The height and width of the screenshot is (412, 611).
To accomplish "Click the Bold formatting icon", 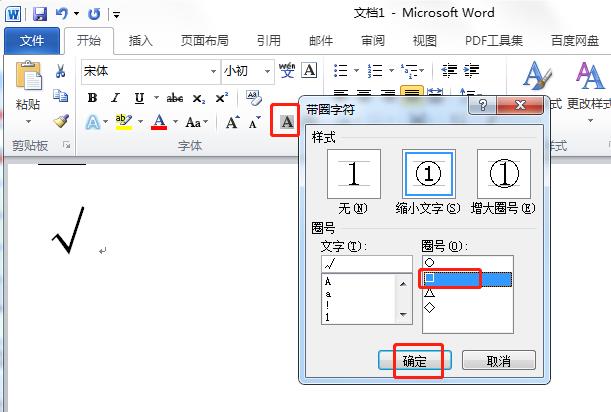I will pyautogui.click(x=92, y=98).
